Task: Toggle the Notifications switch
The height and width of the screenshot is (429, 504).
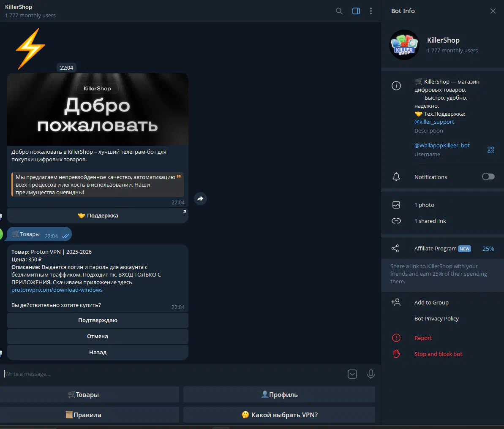Action: pos(488,177)
